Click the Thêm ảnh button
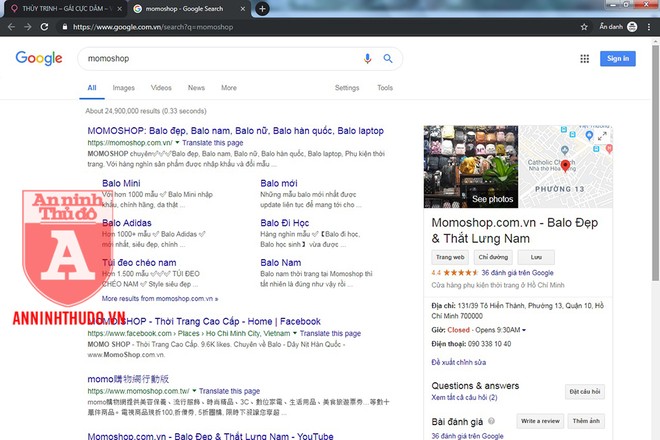Image resolution: width=660 pixels, height=440 pixels. point(586,421)
